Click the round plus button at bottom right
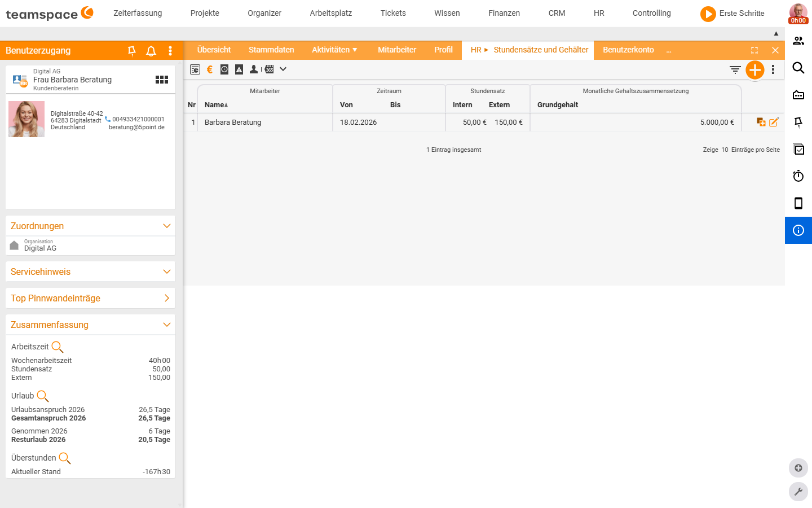The width and height of the screenshot is (812, 508). 798,468
